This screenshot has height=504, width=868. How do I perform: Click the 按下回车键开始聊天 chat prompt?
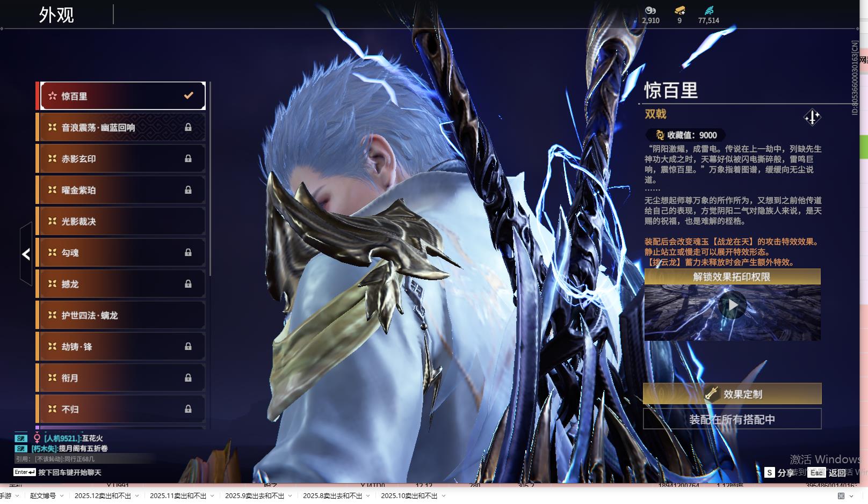click(x=70, y=472)
